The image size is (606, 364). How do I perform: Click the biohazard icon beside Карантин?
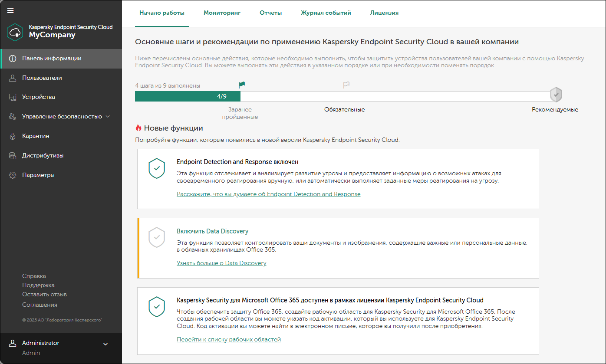click(x=13, y=136)
